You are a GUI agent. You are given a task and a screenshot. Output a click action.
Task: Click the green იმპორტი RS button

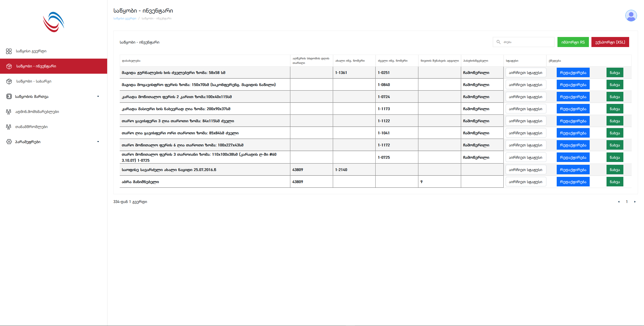pos(573,42)
